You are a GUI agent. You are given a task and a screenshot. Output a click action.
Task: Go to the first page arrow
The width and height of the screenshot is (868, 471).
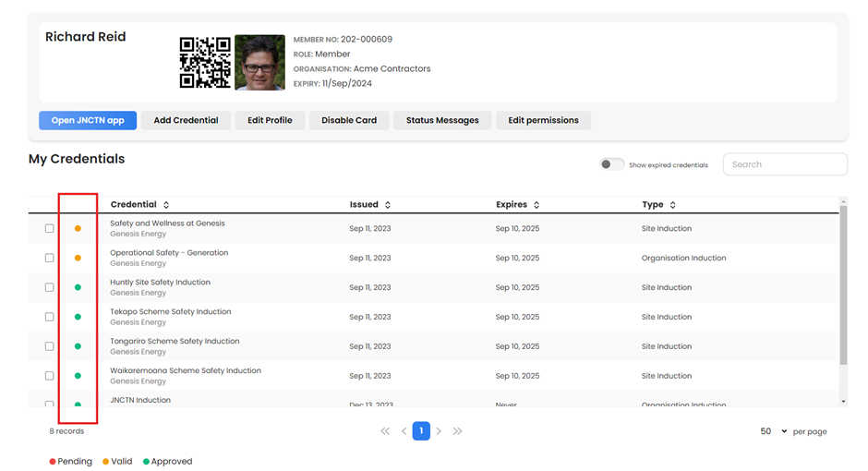click(385, 431)
